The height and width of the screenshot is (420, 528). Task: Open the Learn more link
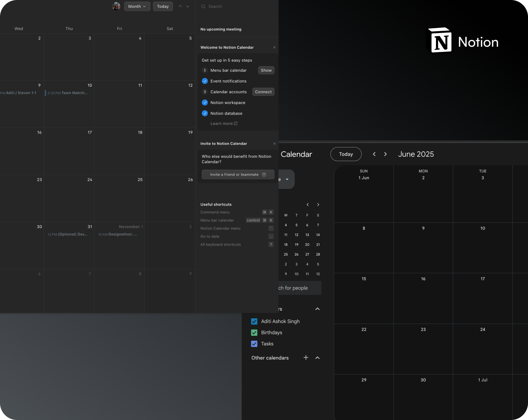pyautogui.click(x=224, y=123)
